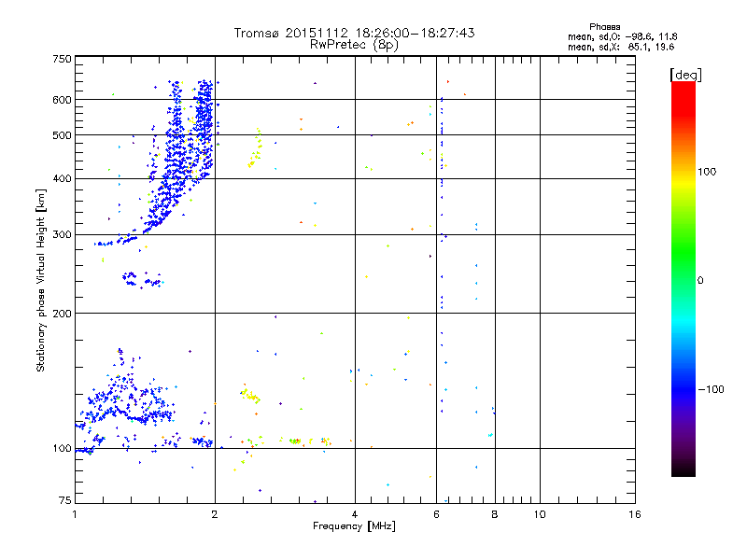Click the 'Stationary phase Virtual Height [km]' y-axis title
The height and width of the screenshot is (560, 747).
tap(40, 281)
